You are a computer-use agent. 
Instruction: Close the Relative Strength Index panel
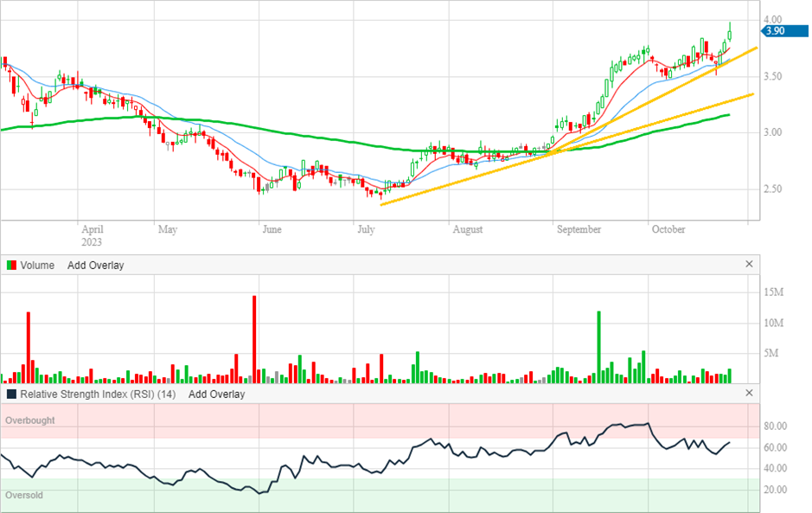(749, 394)
